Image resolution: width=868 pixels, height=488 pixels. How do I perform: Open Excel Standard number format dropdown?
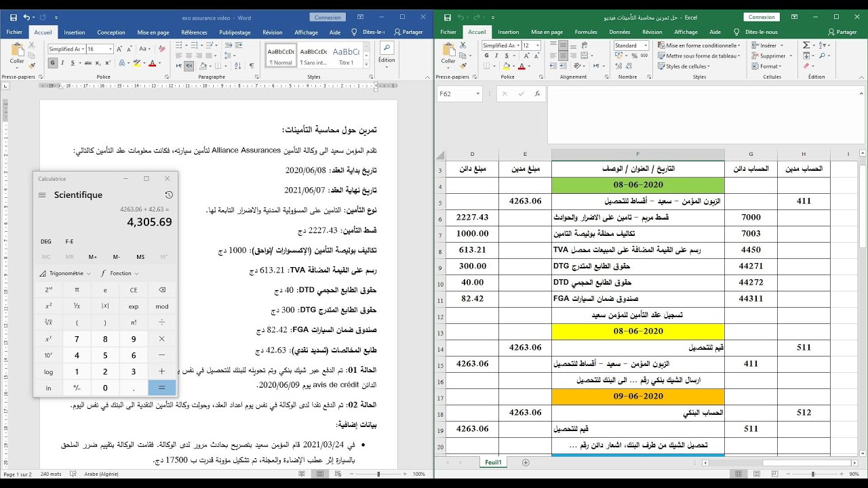(x=646, y=45)
